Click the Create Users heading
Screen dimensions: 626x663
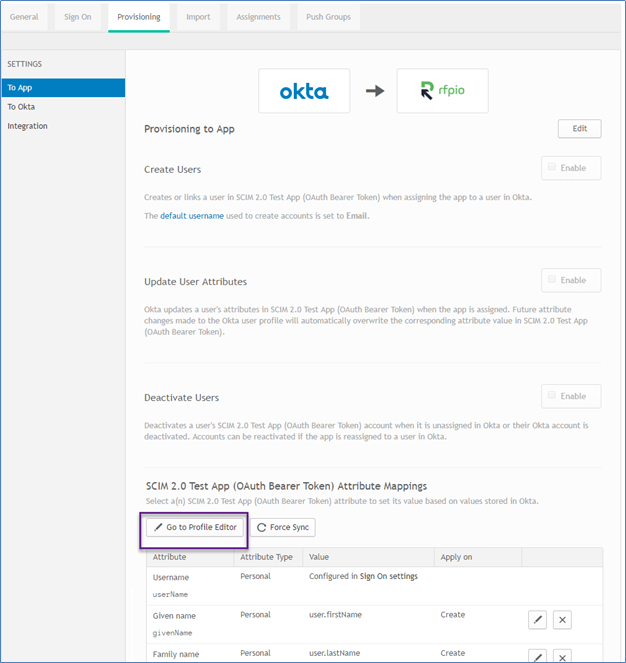coord(173,170)
